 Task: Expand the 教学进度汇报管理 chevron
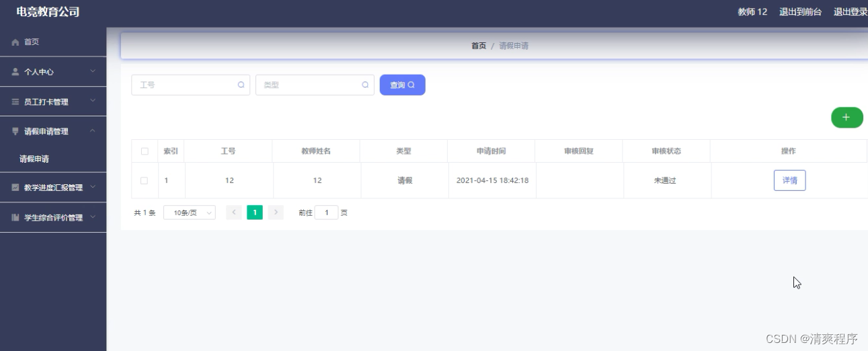pyautogui.click(x=93, y=187)
